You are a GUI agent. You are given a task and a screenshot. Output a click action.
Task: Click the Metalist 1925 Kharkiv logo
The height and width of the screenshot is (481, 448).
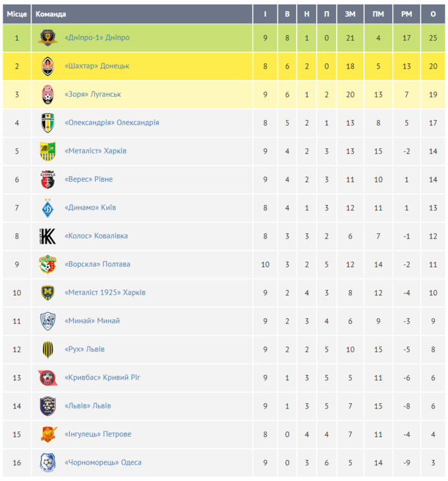click(x=48, y=293)
